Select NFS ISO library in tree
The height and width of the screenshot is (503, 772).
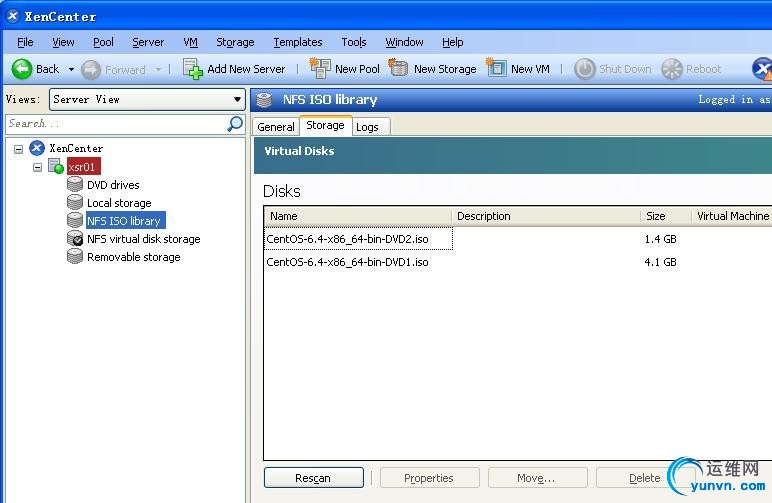126,220
